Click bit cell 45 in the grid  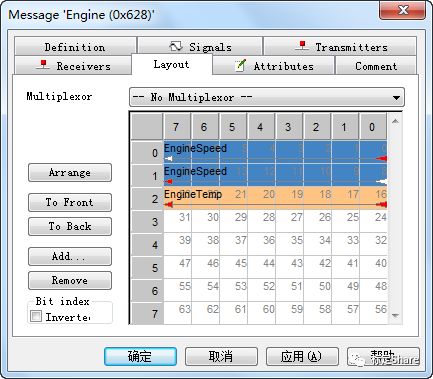tap(234, 267)
